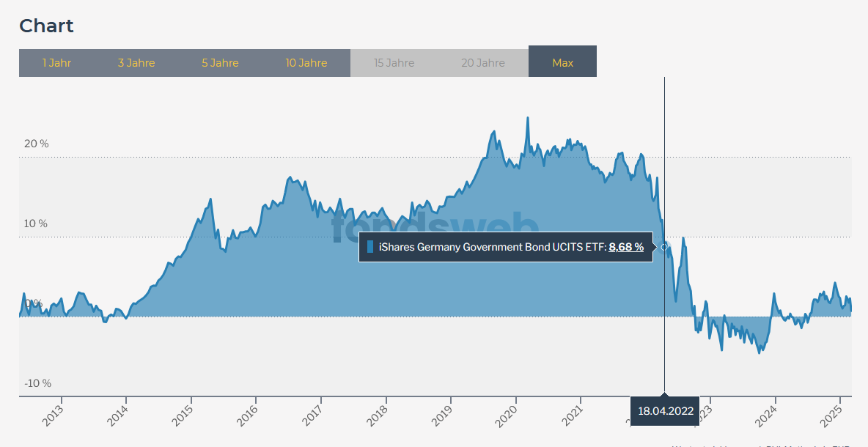Click the blue series color swatch in tooltip
This screenshot has width=868, height=447.
370,247
